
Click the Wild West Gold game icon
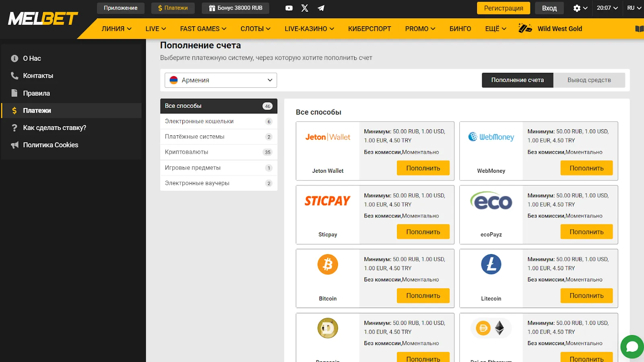click(x=525, y=28)
